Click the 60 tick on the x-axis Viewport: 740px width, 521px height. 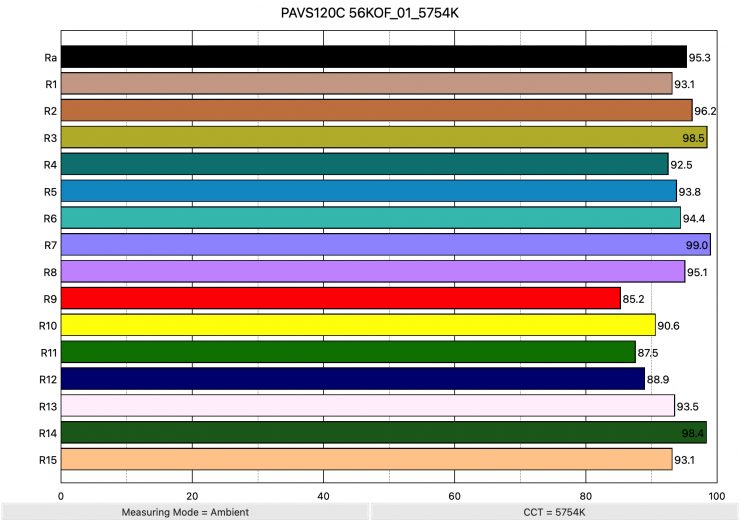point(454,495)
